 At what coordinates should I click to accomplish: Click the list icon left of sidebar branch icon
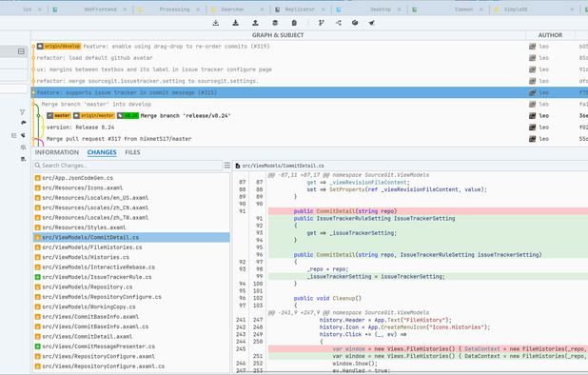click(14, 135)
